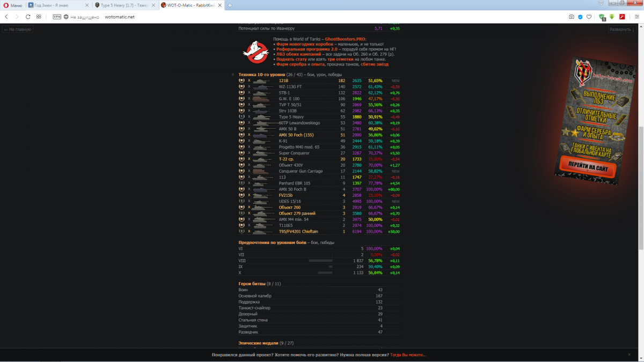The image size is (644, 362).
Task: Click T95/FV4201 Chieftain mastery badge
Action: point(241,231)
